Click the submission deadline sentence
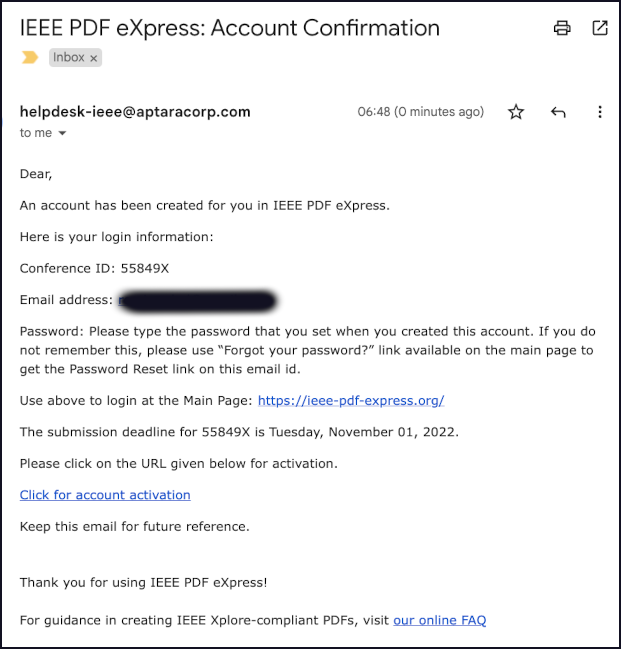Viewport: 621px width, 649px height. click(237, 432)
